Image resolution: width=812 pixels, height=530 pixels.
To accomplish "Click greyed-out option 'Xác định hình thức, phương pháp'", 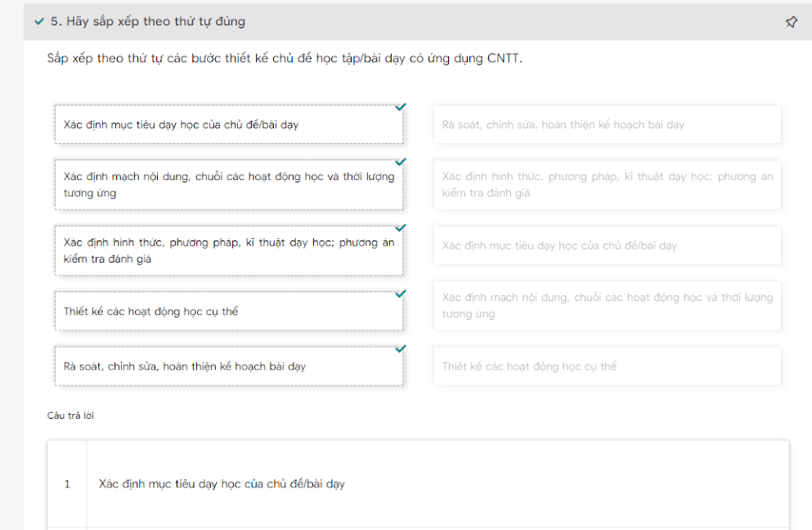I will 607,185.
